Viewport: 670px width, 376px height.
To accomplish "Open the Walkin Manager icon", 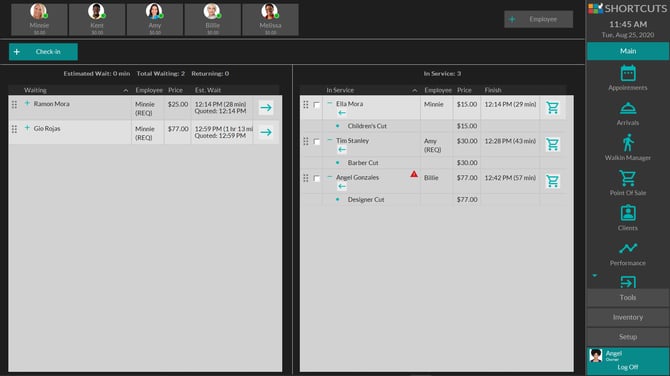I will point(628,143).
